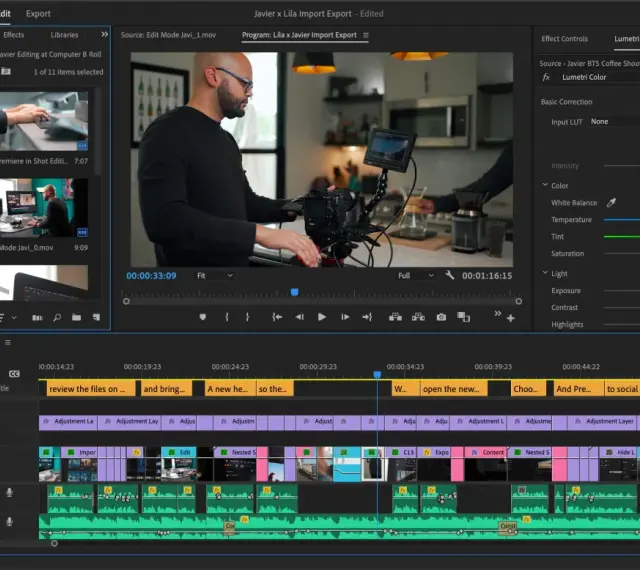
Task: Collapse the Light section
Action: (545, 273)
